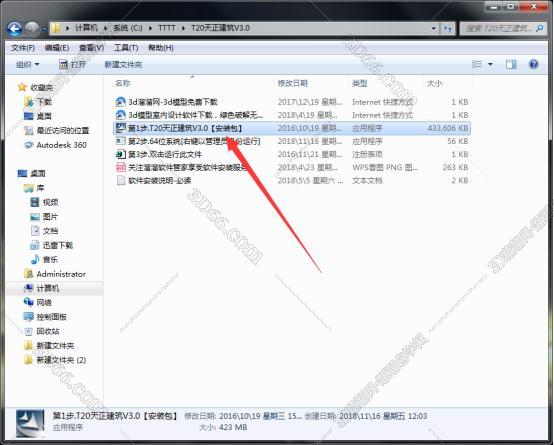
Task: Click 计算机 in the address path
Action: click(x=87, y=28)
